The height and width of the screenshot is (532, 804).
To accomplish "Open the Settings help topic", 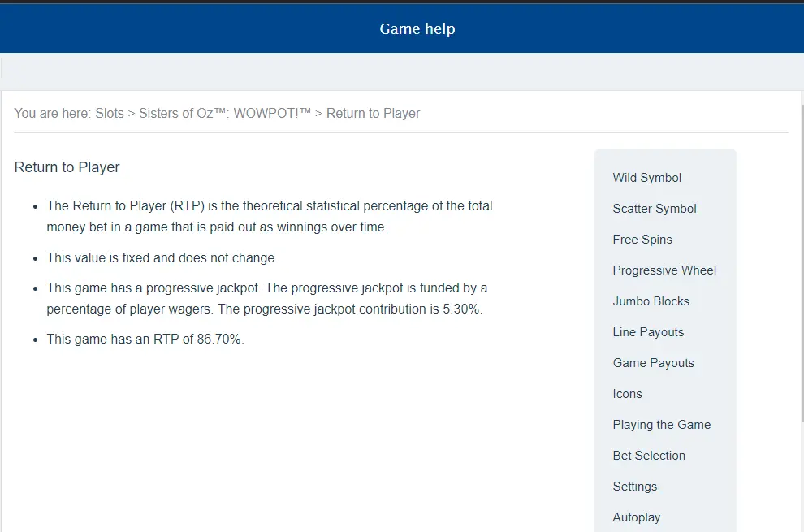I will tap(635, 486).
